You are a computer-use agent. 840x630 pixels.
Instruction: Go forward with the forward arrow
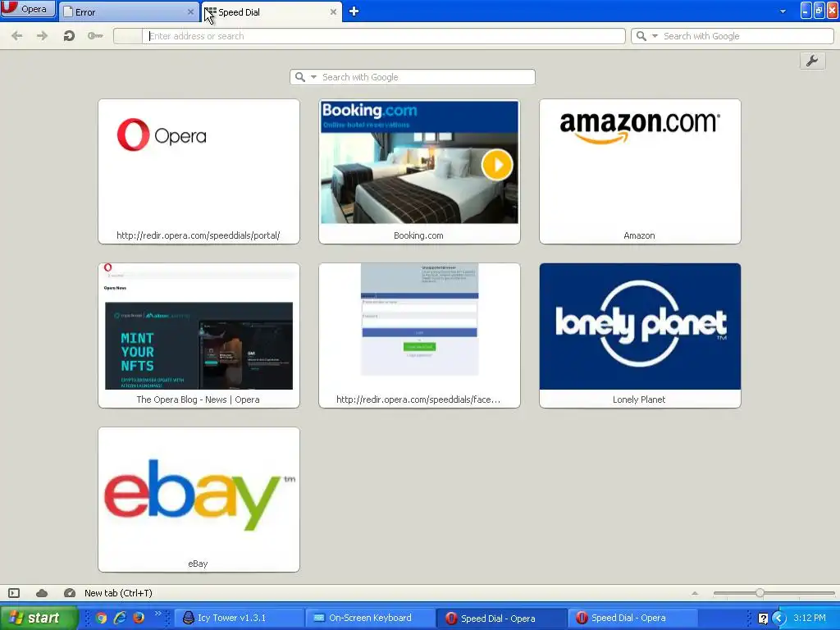(43, 36)
